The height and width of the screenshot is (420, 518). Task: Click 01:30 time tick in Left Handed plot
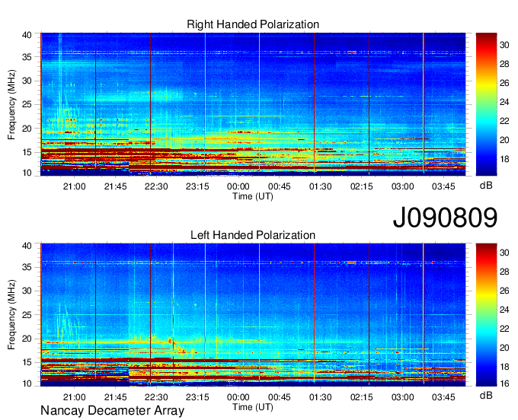(x=321, y=397)
